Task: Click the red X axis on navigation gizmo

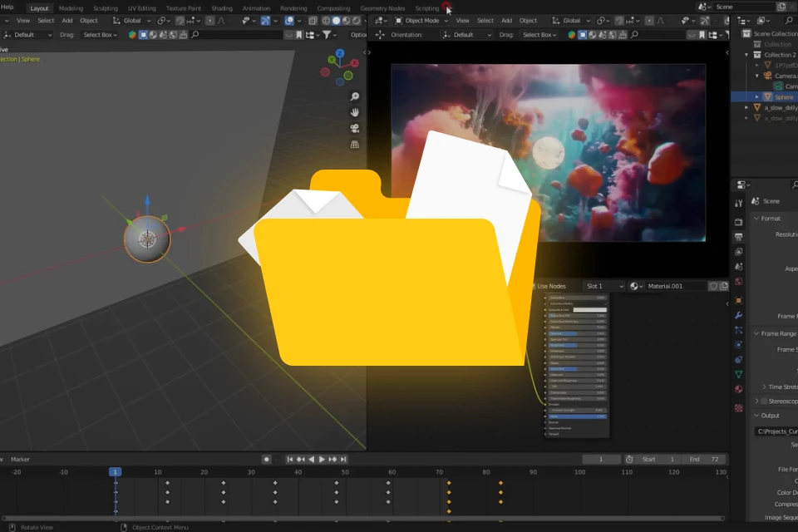Action: tap(355, 63)
